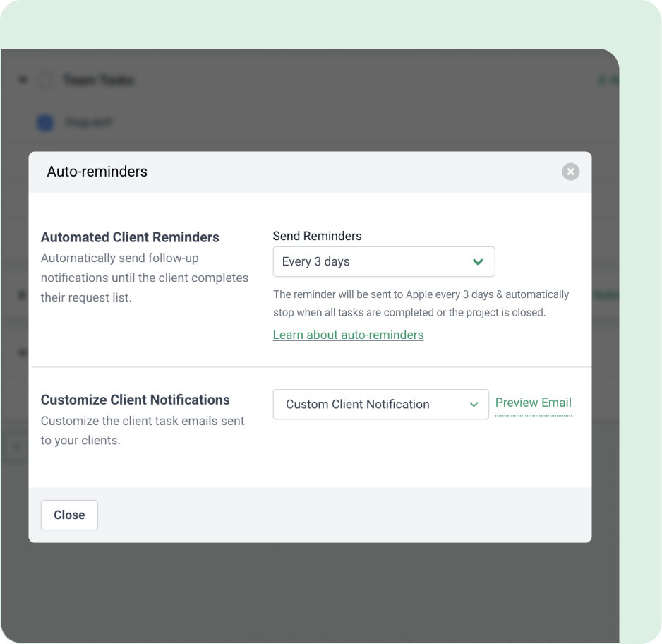Viewport: 662px width, 644px height.
Task: Click the Close button
Action: [69, 515]
